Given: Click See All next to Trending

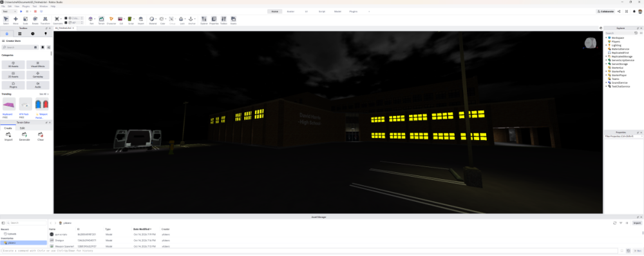Looking at the screenshot, I should click(44, 94).
